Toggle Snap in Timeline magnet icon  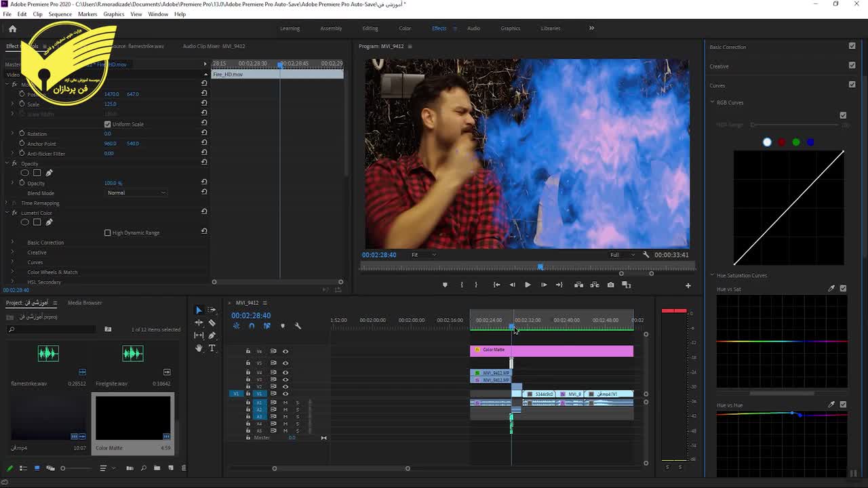pyautogui.click(x=252, y=326)
